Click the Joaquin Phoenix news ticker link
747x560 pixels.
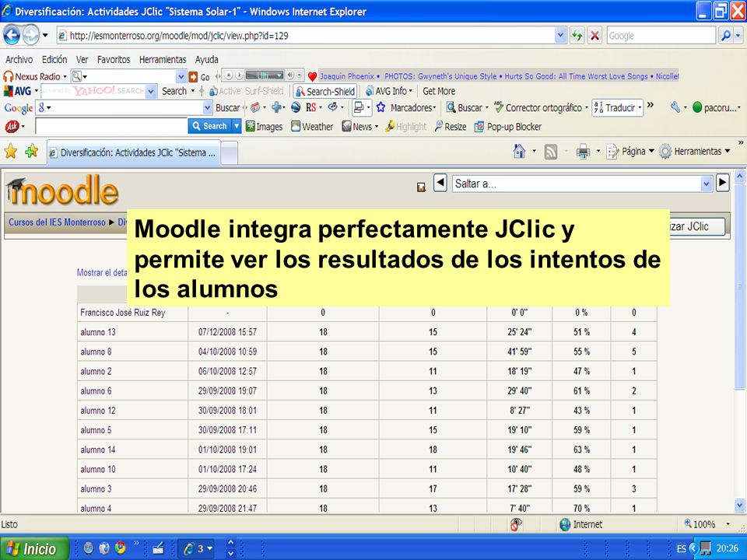(347, 76)
